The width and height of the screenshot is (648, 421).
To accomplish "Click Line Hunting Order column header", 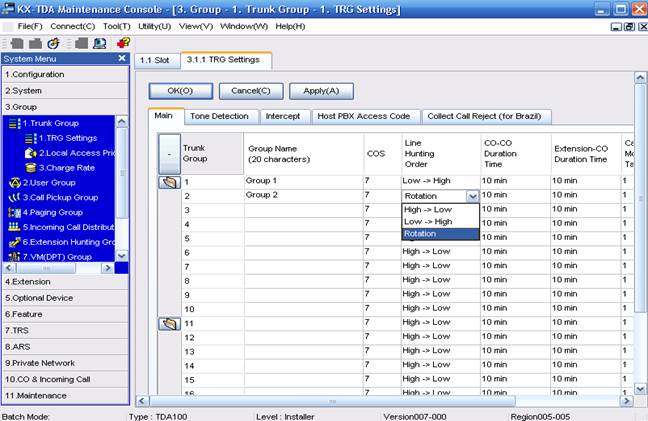I will coord(441,154).
